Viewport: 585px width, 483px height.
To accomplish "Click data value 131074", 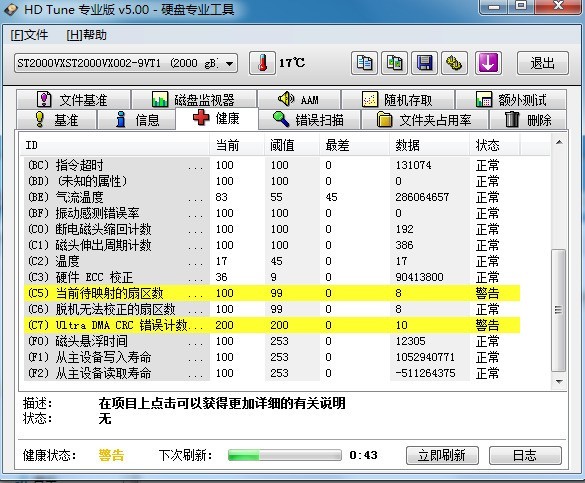I will pyautogui.click(x=414, y=165).
